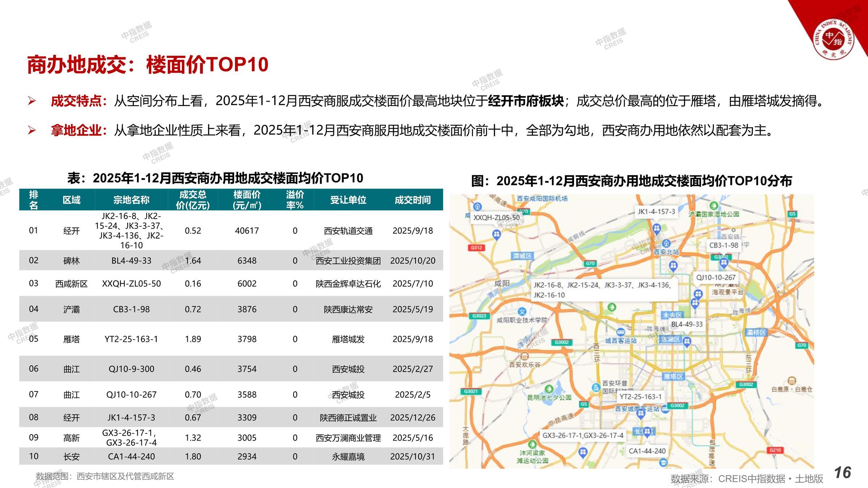The image size is (868, 488).
Task: Click the 成交时间 column header
Action: pos(412,200)
